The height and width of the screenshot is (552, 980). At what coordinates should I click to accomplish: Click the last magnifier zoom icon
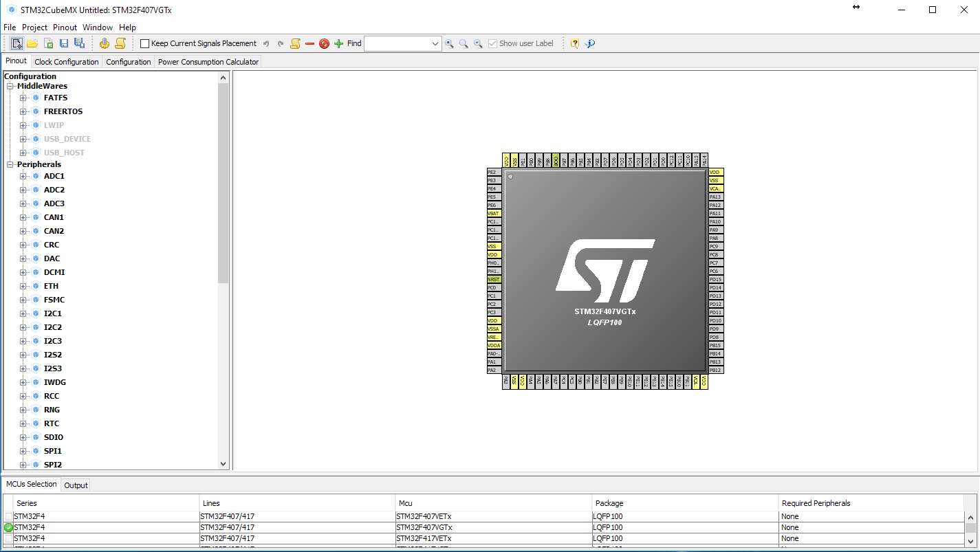point(478,43)
